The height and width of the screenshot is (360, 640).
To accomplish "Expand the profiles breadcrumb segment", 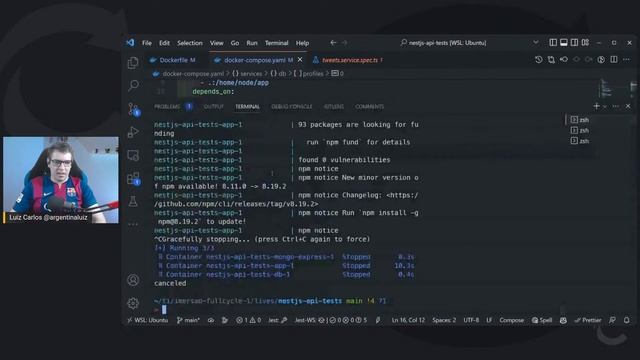I will (x=309, y=73).
